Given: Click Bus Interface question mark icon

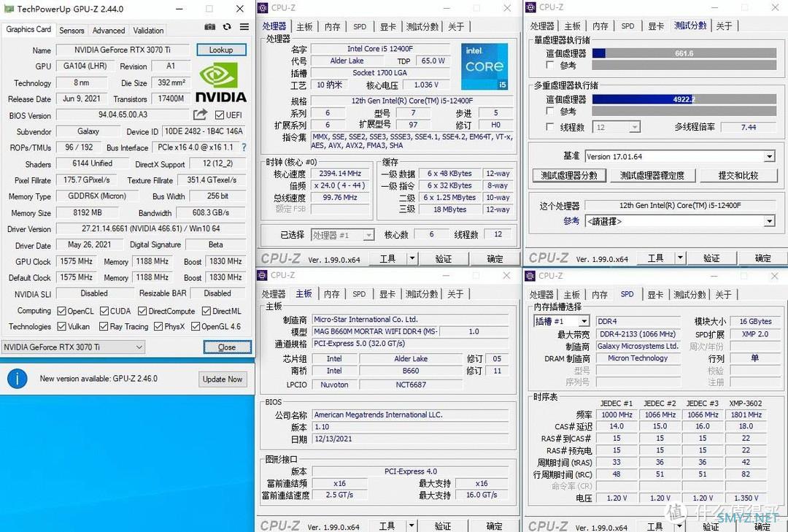Looking at the screenshot, I should pos(244,147).
